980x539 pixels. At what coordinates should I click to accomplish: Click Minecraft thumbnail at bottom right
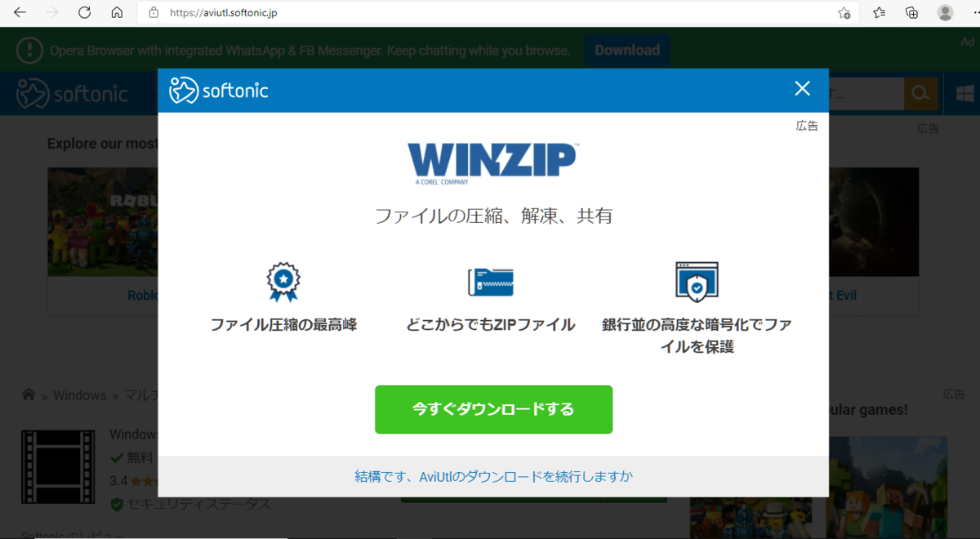(886, 487)
